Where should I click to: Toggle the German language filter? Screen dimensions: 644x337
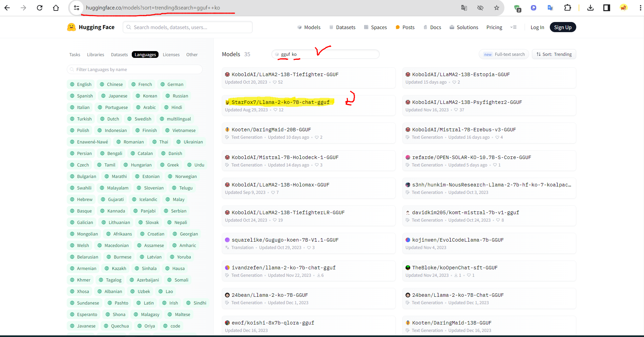point(172,84)
